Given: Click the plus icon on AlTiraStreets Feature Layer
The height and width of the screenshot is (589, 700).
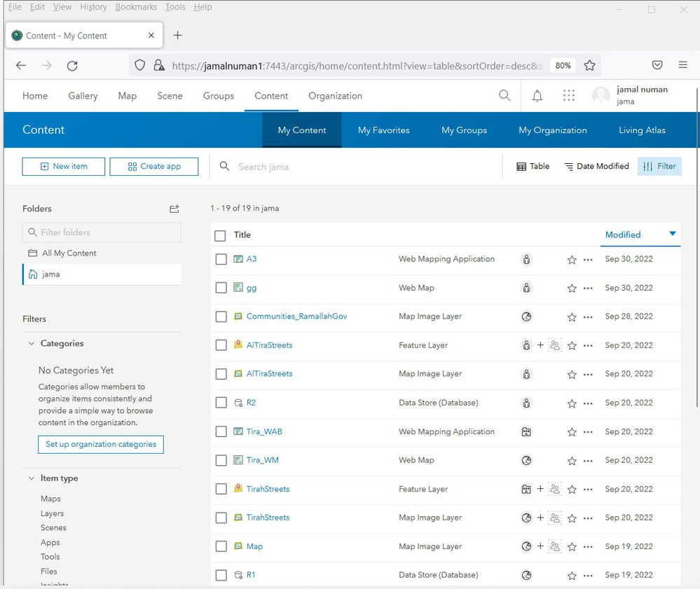Looking at the screenshot, I should [x=540, y=345].
